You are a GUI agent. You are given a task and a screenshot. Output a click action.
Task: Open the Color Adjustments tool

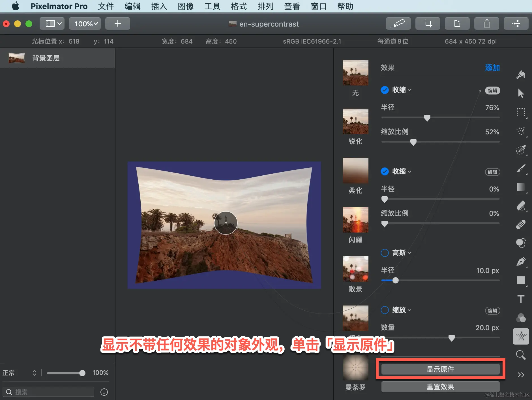tap(521, 318)
